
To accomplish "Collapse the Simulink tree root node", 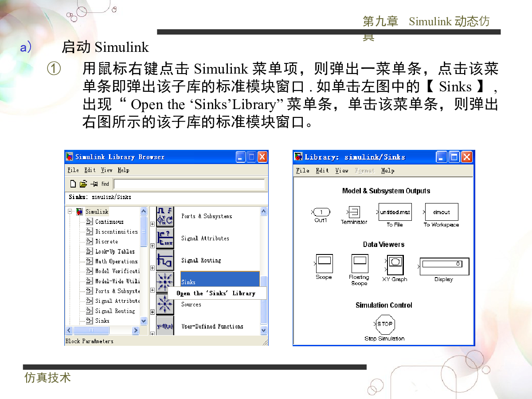I will point(70,211).
